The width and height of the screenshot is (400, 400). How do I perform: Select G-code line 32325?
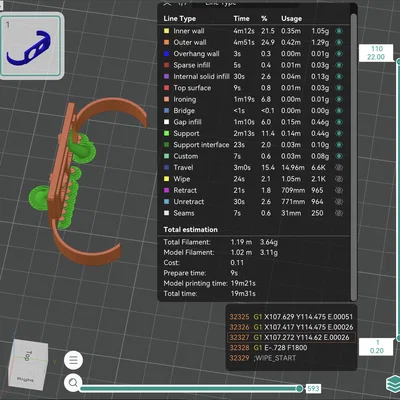[x=291, y=317]
